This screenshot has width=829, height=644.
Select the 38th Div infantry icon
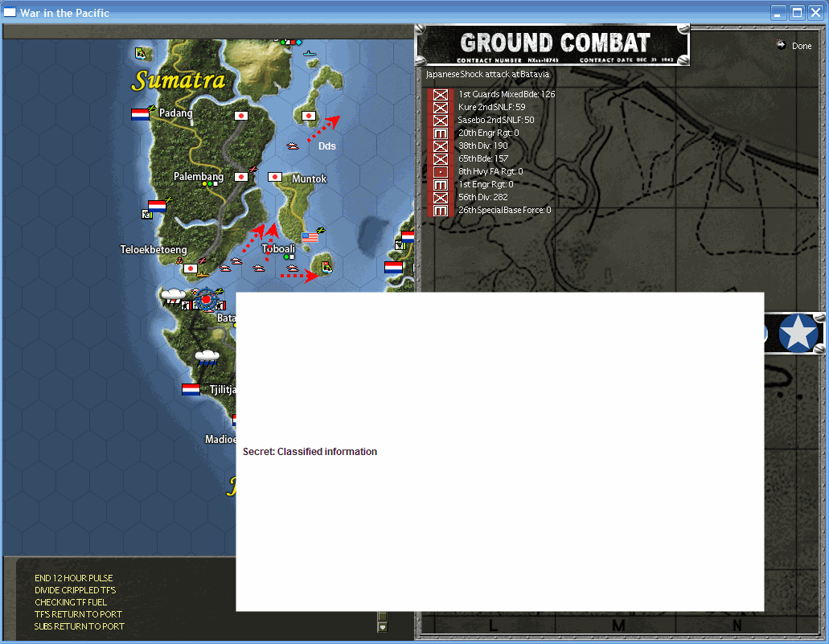click(441, 146)
